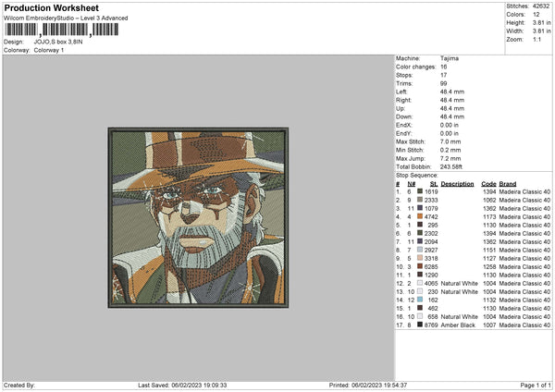Select color swatch for stop 5 (295 stitches)
Viewport: 555px width, 392px height.
pos(420,225)
